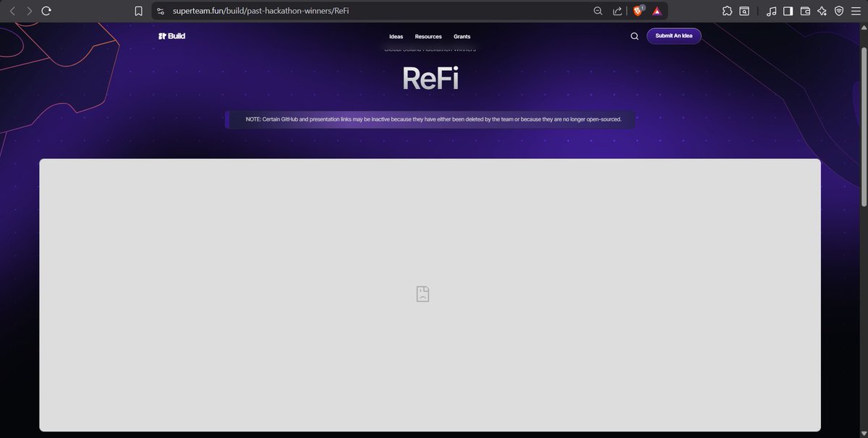Open site settings icon beside the URL
Screen dimensions: 868x438
pyautogui.click(x=161, y=11)
